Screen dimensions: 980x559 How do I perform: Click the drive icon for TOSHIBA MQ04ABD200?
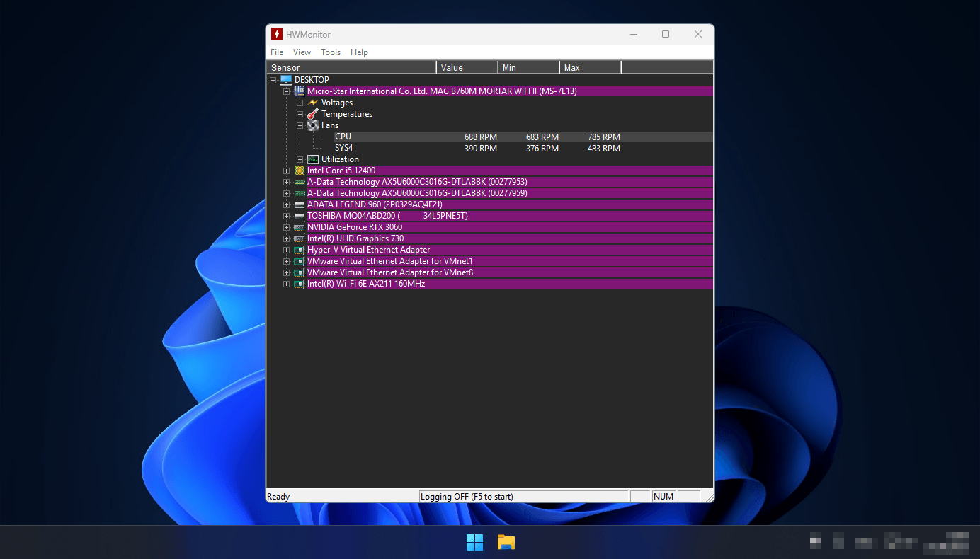299,216
